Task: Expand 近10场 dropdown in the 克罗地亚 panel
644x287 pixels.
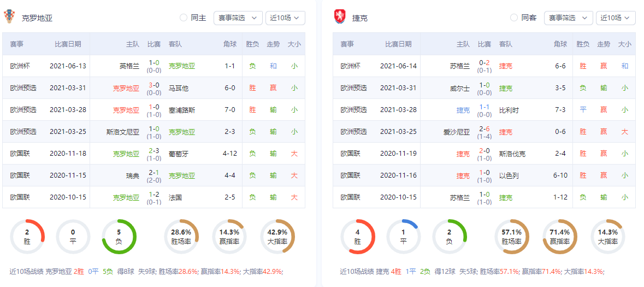Action: (x=285, y=17)
